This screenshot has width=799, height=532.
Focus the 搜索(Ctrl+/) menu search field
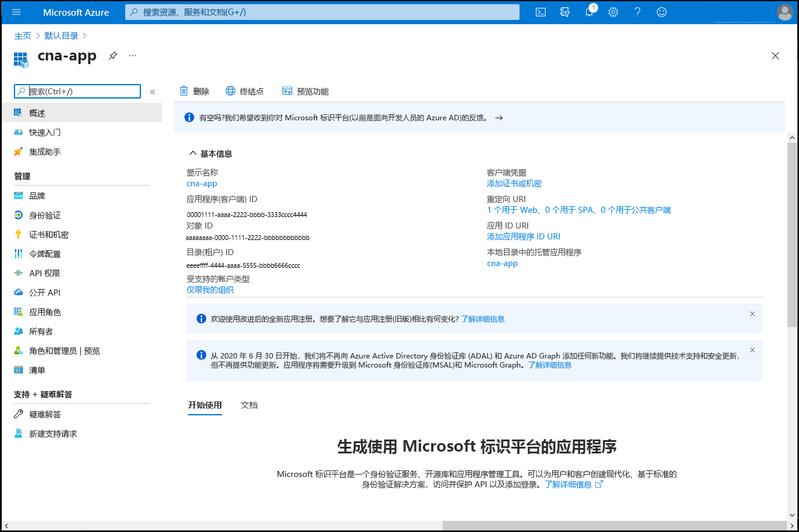click(77, 91)
